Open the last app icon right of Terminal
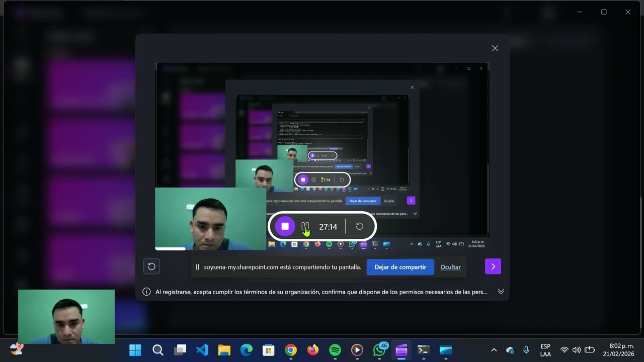The image size is (644, 362). (446, 350)
